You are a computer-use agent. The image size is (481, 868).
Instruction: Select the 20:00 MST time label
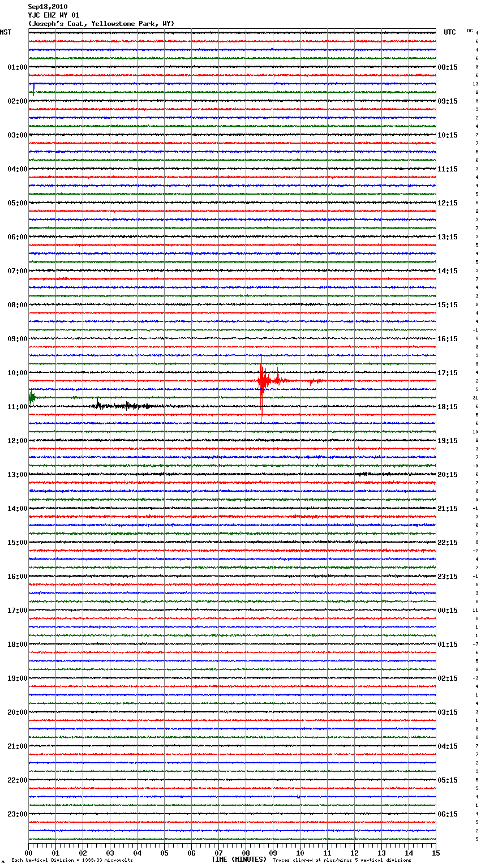(17, 712)
